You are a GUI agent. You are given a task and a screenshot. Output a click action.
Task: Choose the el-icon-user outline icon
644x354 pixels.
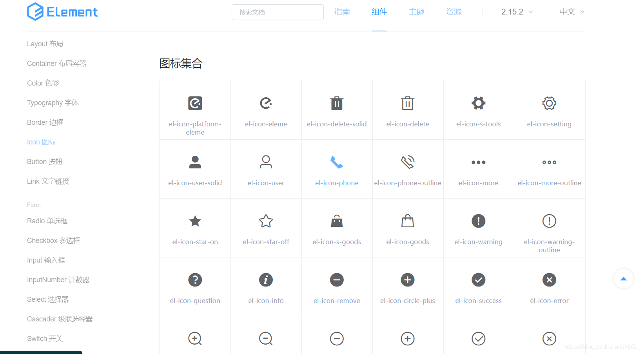pyautogui.click(x=266, y=162)
